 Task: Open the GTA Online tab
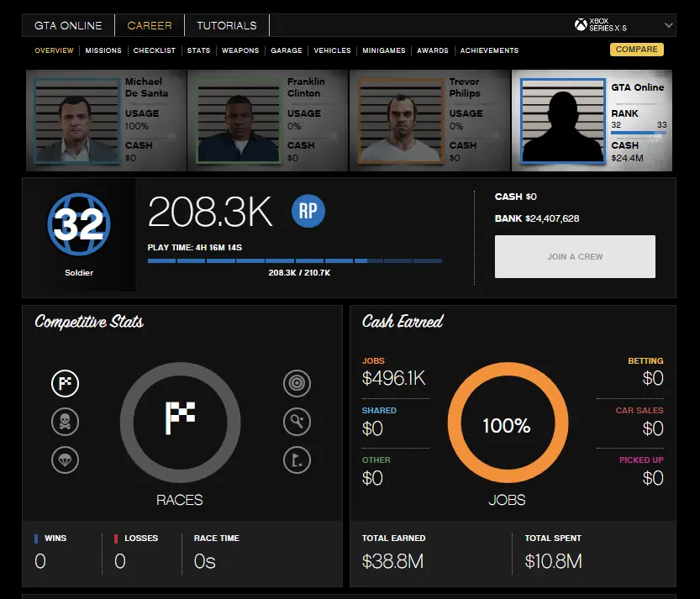(x=68, y=25)
